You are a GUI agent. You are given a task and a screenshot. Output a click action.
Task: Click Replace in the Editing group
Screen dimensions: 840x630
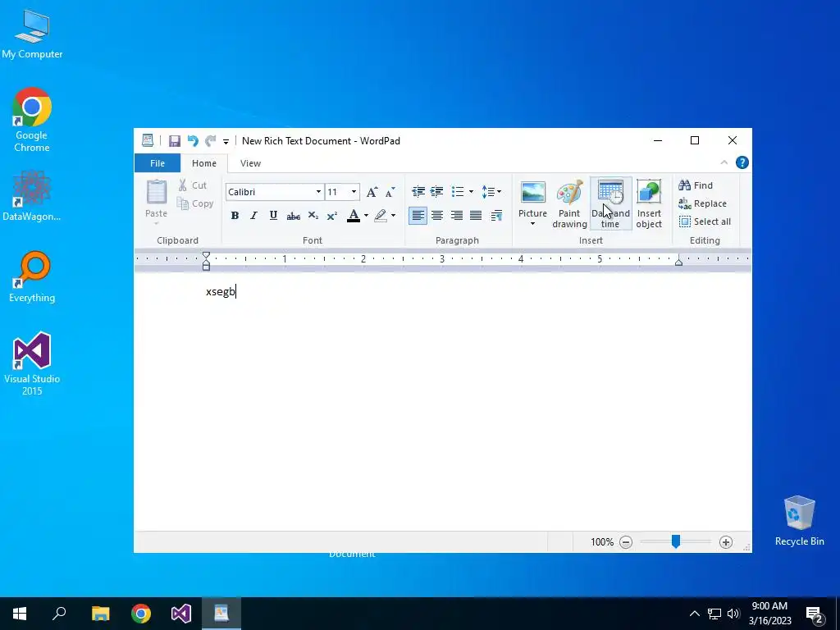click(703, 203)
